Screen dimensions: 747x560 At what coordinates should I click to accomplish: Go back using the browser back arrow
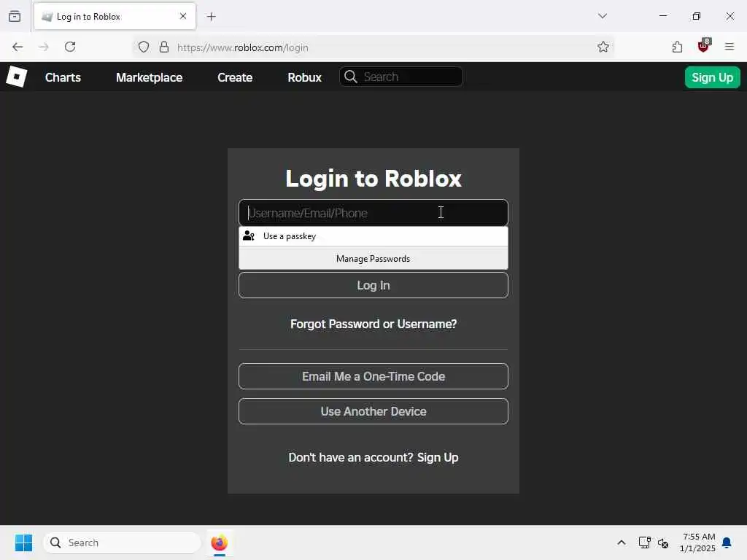[x=18, y=47]
